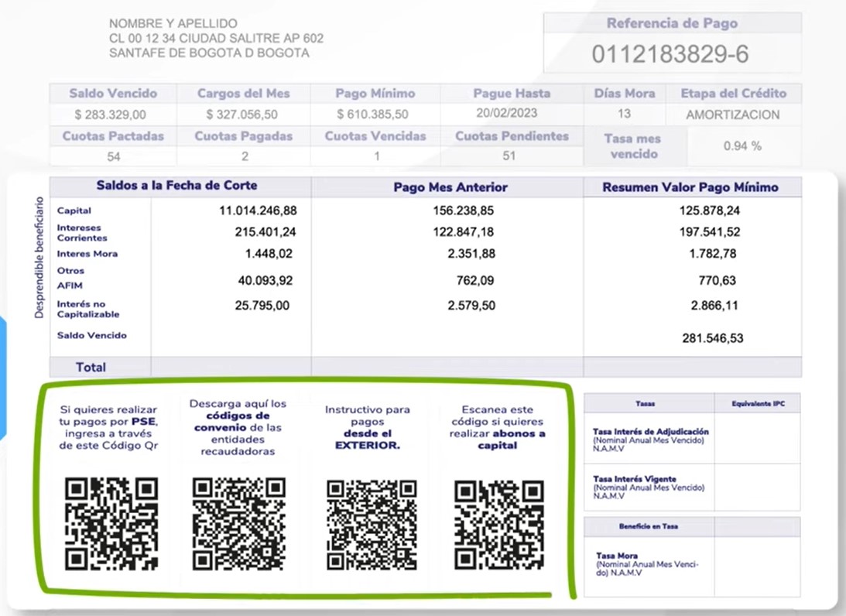The width and height of the screenshot is (846, 616).
Task: Click the Equivalente IPC column header
Action: point(758,403)
